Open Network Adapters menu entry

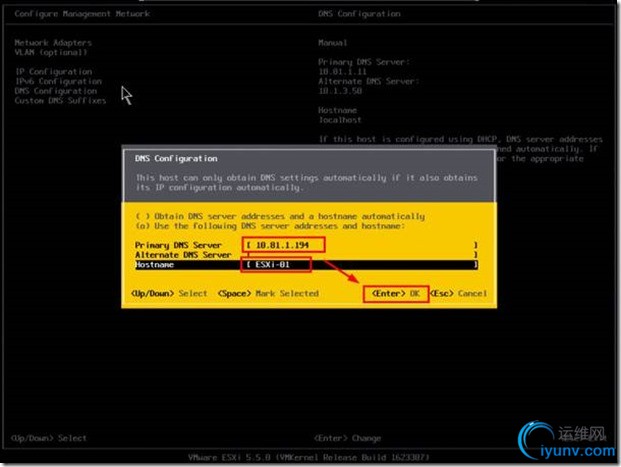(53, 42)
